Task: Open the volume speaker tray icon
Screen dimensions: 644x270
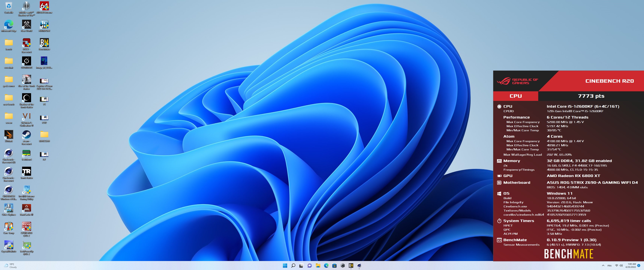Action: click(621, 265)
